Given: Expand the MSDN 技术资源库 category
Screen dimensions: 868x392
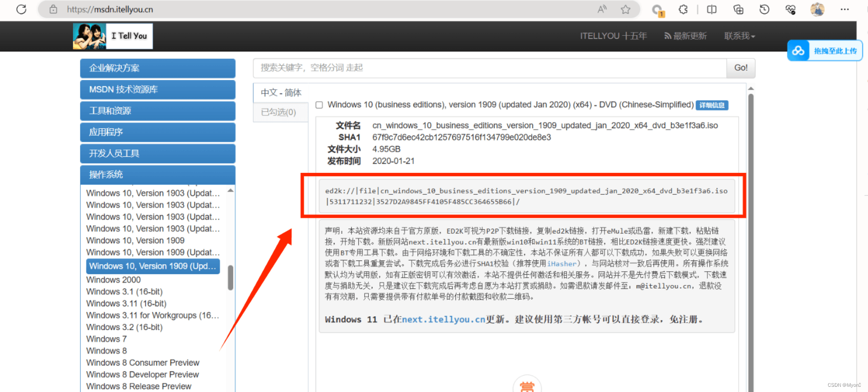Looking at the screenshot, I should 158,89.
